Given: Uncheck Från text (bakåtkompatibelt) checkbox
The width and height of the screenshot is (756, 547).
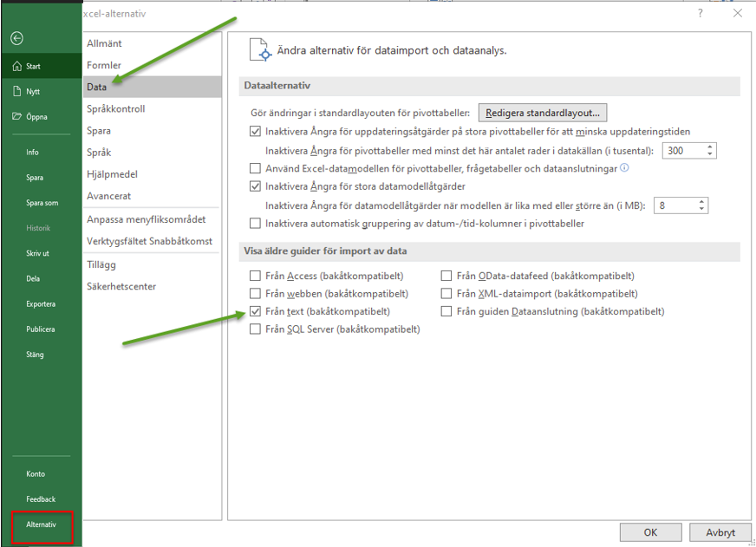Looking at the screenshot, I should 255,311.
